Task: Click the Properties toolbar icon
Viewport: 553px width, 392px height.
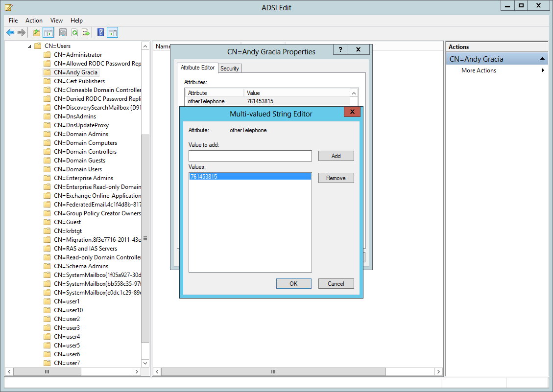Action: pos(63,33)
